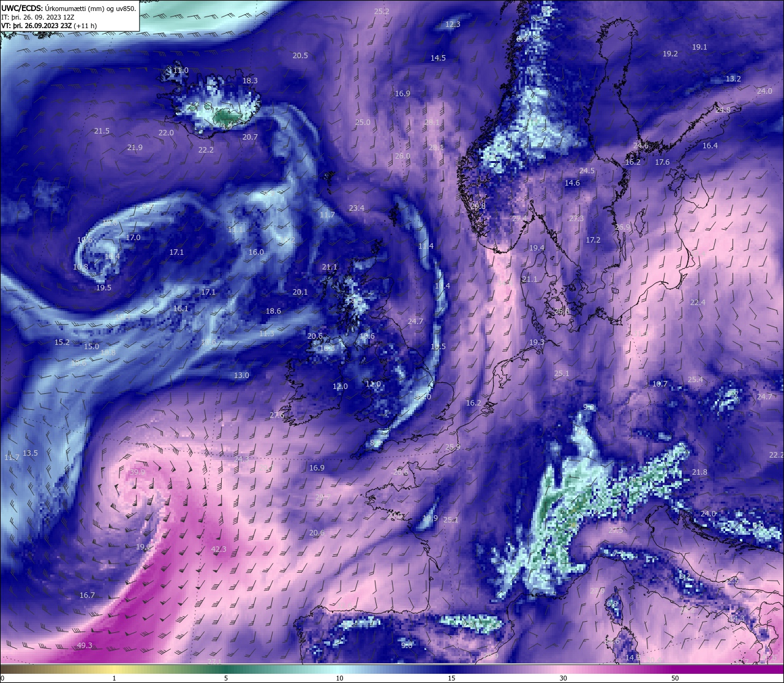This screenshot has height=683, width=784.
Task: Click the colorbar label '15'
Action: pos(451,678)
